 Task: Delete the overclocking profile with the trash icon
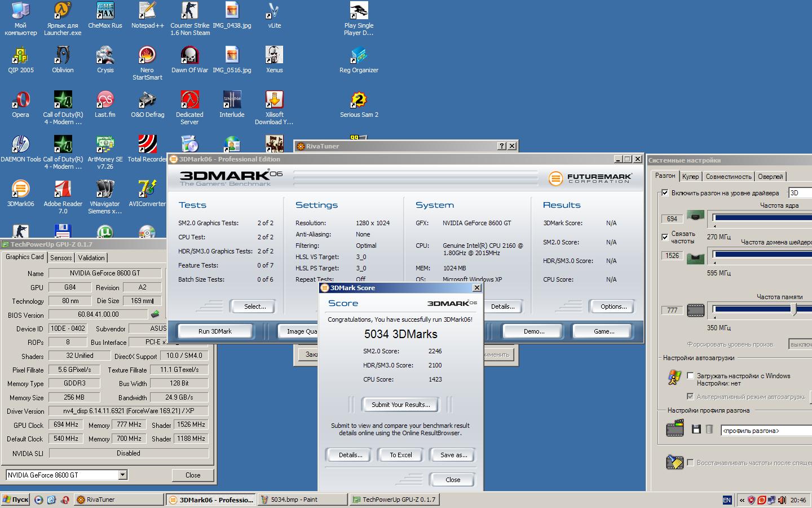coord(709,430)
